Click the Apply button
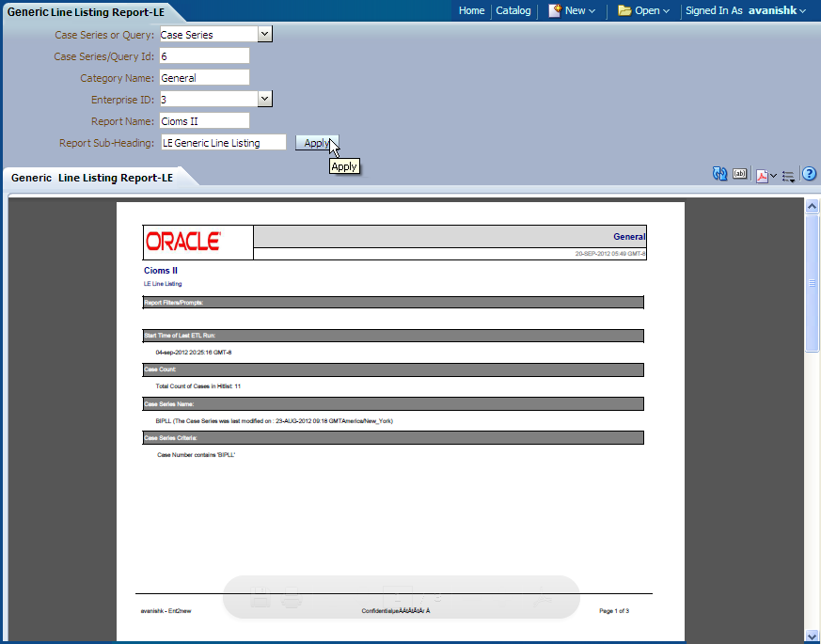This screenshot has width=821, height=644. point(317,143)
